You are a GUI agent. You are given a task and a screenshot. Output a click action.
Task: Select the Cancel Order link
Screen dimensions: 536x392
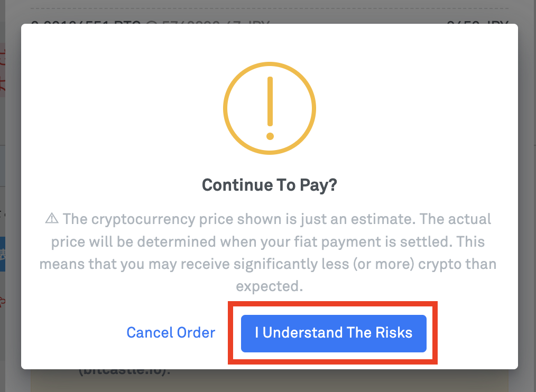click(171, 333)
